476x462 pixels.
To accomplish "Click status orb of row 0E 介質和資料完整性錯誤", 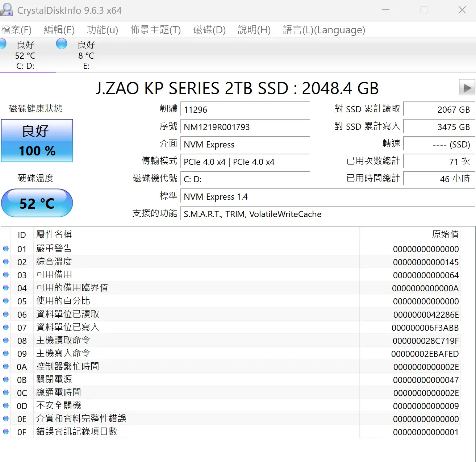I will (x=6, y=419).
